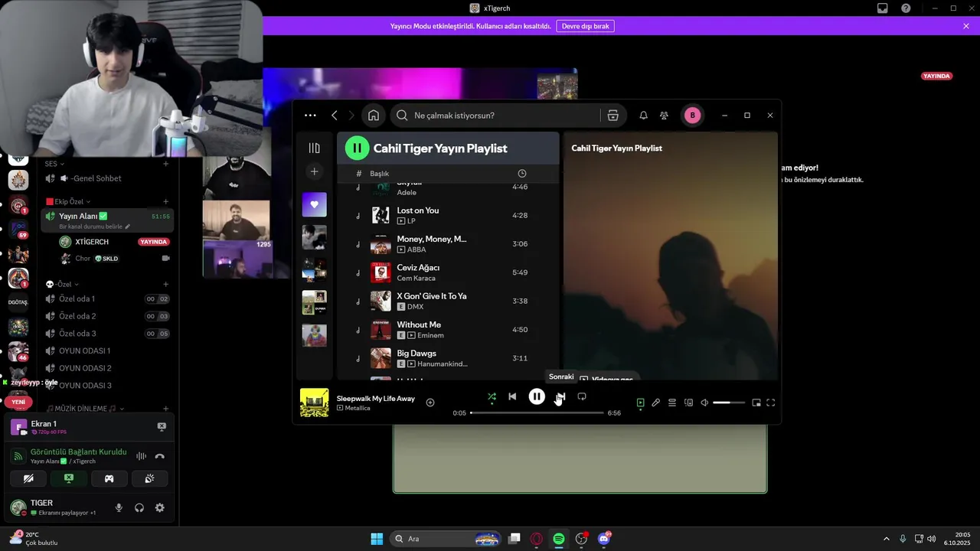The width and height of the screenshot is (980, 551).
Task: Expand Spotify library sidebar
Action: pyautogui.click(x=314, y=148)
